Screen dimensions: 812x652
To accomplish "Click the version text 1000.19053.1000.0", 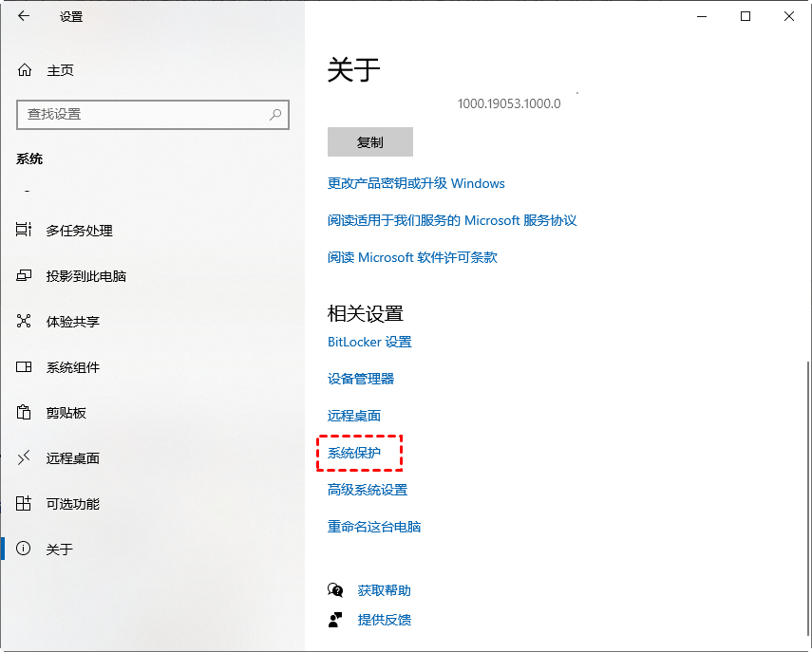I will coord(508,103).
